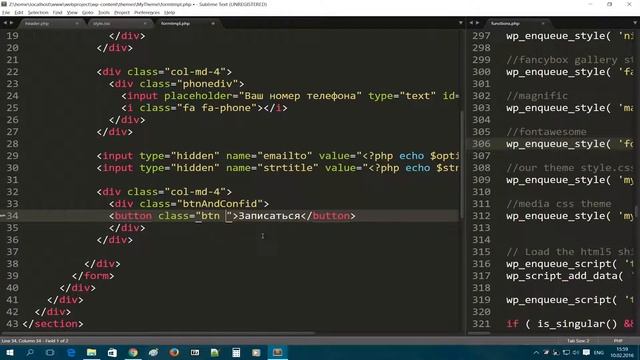
Task: Switch to the header.php tab
Action: 37,24
